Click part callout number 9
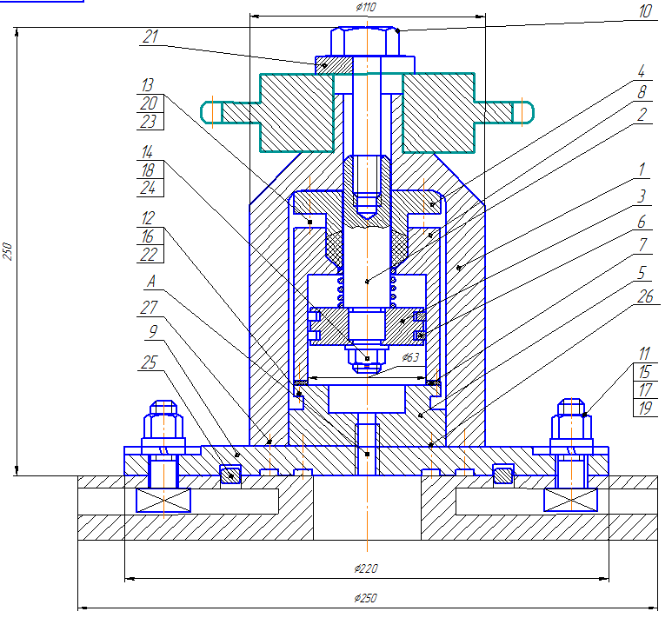The width and height of the screenshot is (672, 618). (x=153, y=331)
